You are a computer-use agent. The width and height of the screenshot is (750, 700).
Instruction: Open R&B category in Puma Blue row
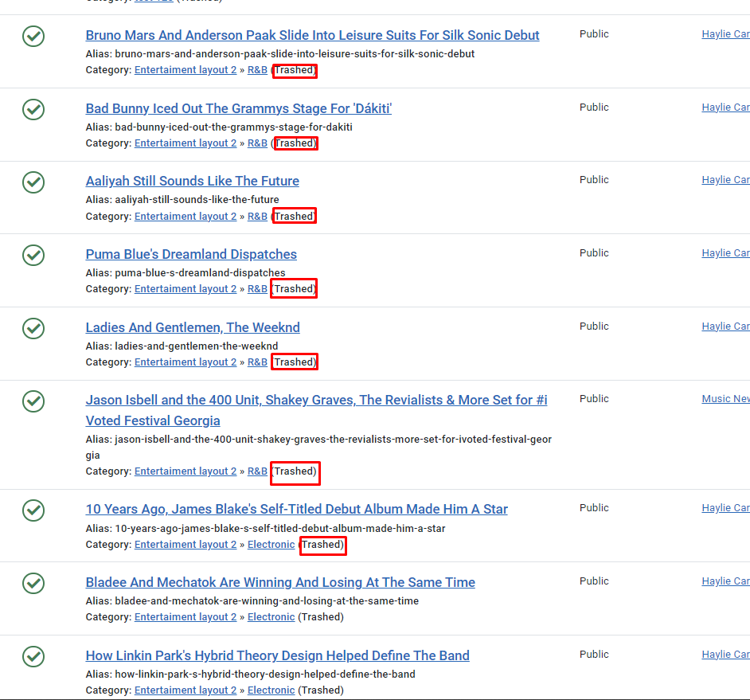[257, 289]
